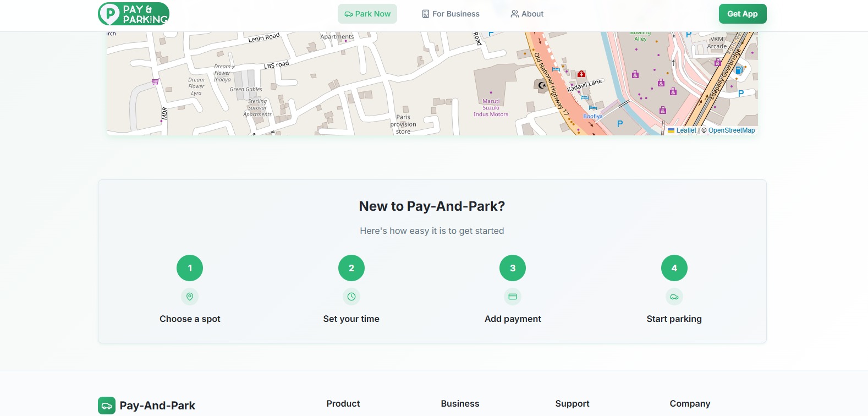This screenshot has width=868, height=416.
Task: Click the Boofiya label on the map
Action: 593,116
